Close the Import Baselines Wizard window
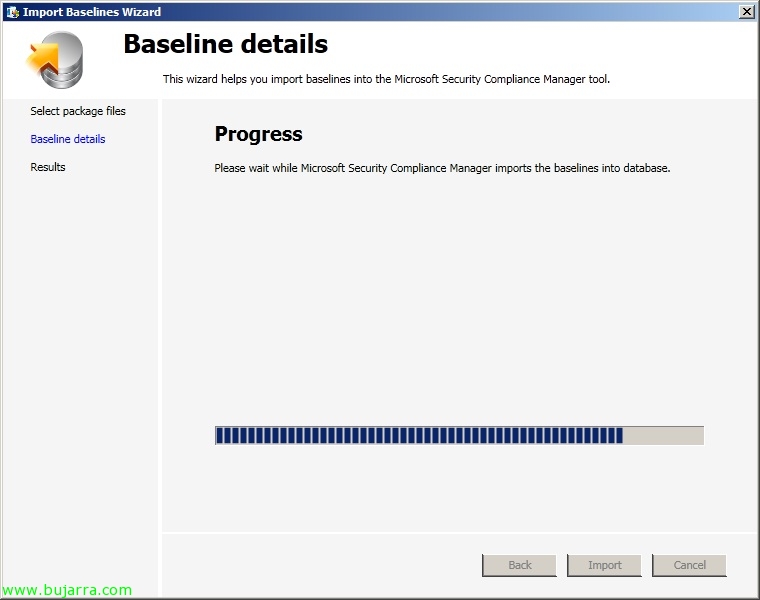760x600 pixels. [x=746, y=12]
